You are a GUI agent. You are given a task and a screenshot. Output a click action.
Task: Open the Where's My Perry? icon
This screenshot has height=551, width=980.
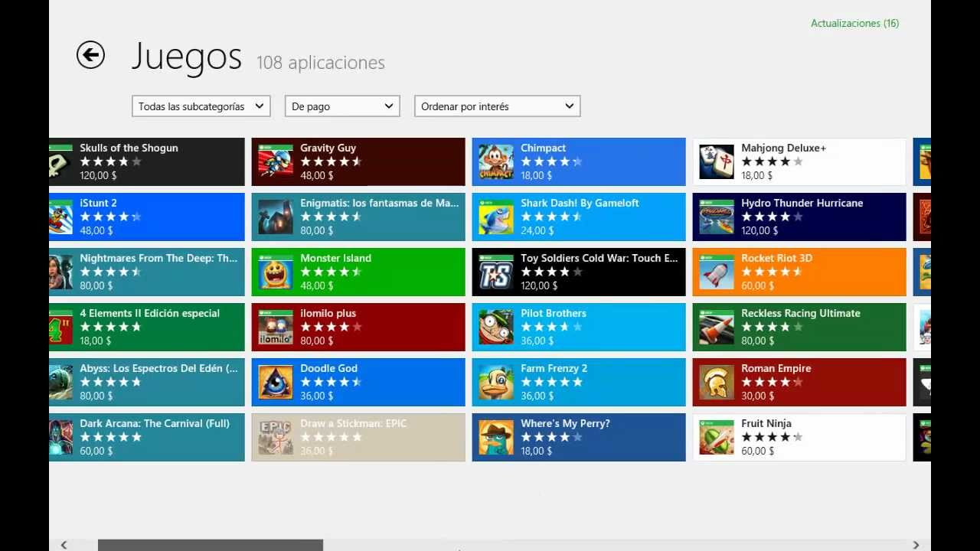[496, 437]
